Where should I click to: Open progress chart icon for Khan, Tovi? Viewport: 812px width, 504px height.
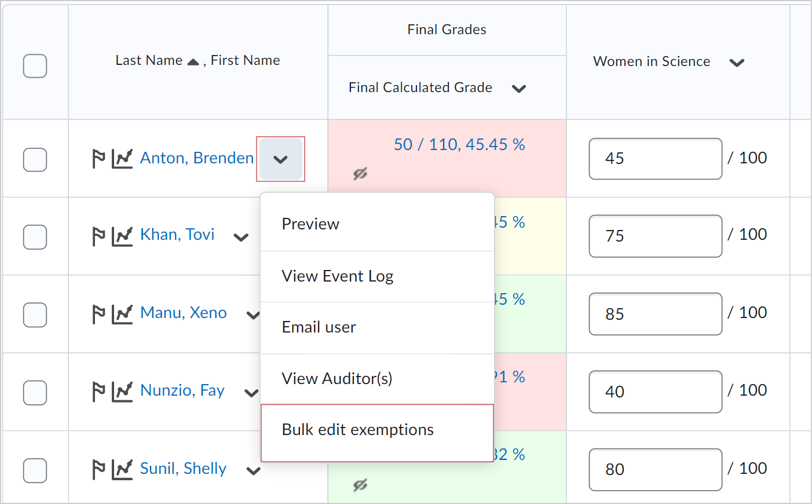click(x=122, y=236)
